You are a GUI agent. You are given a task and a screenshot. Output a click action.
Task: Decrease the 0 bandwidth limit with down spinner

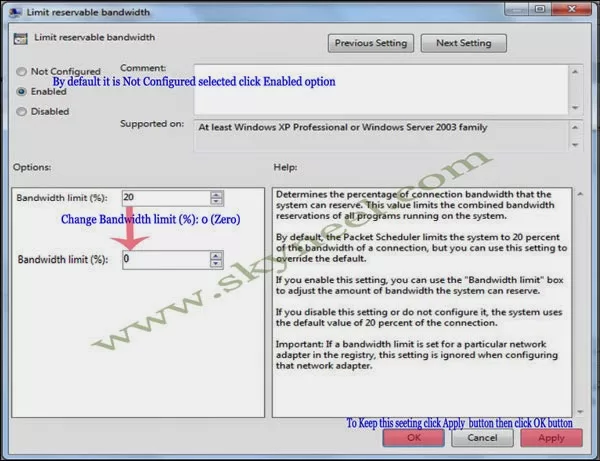pyautogui.click(x=216, y=264)
